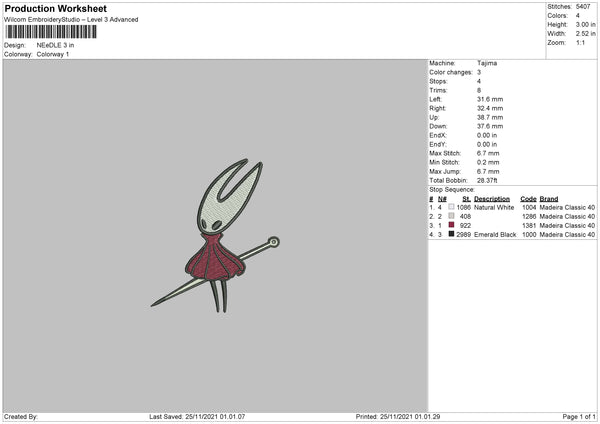
Task: Click the 'Colorway 1' value
Action: [x=53, y=54]
